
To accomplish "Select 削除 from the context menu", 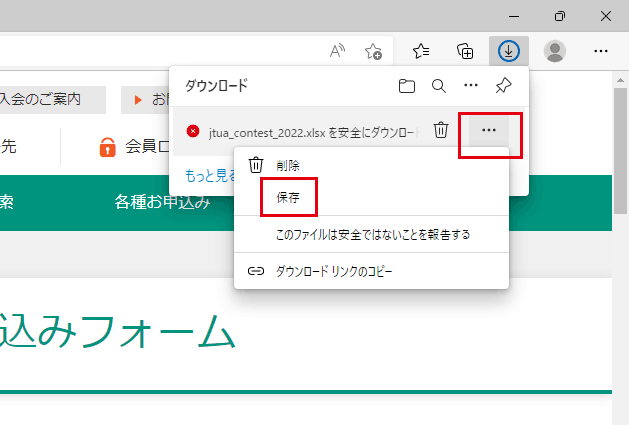I will coord(287,165).
